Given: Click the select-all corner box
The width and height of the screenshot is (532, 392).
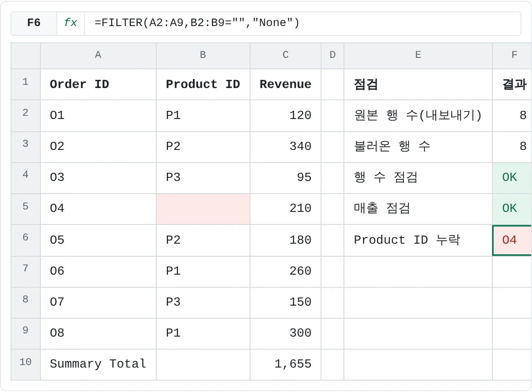Looking at the screenshot, I should [26, 56].
